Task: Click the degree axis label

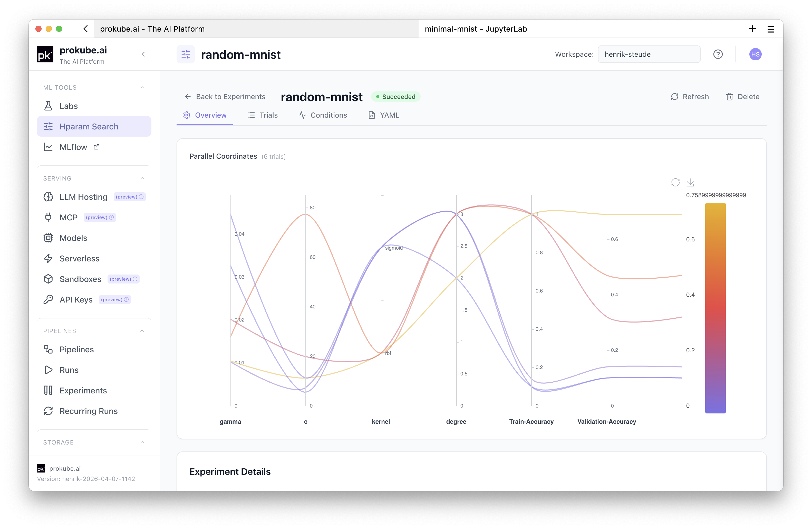Action: (x=456, y=421)
